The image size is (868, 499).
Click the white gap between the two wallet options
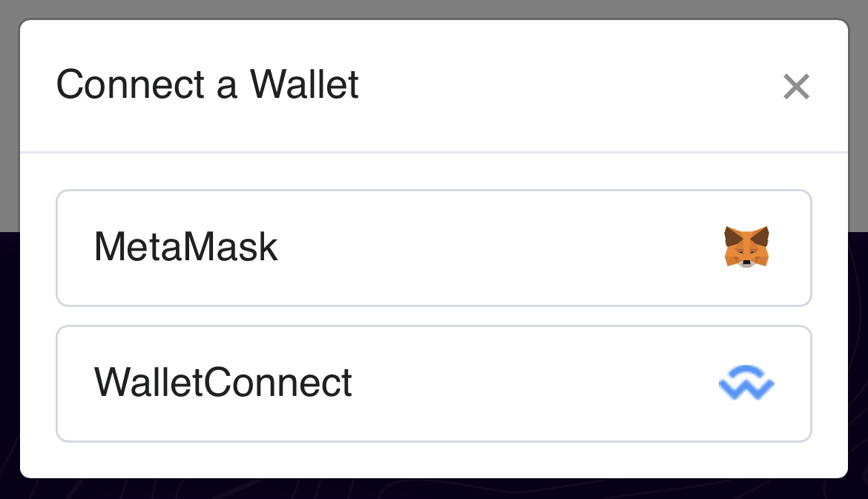(x=433, y=316)
